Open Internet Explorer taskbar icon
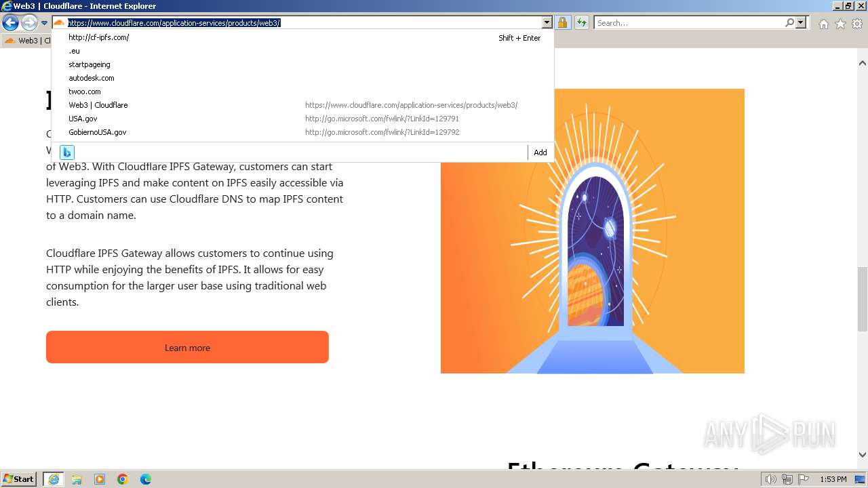The height and width of the screenshot is (488, 868). (54, 479)
